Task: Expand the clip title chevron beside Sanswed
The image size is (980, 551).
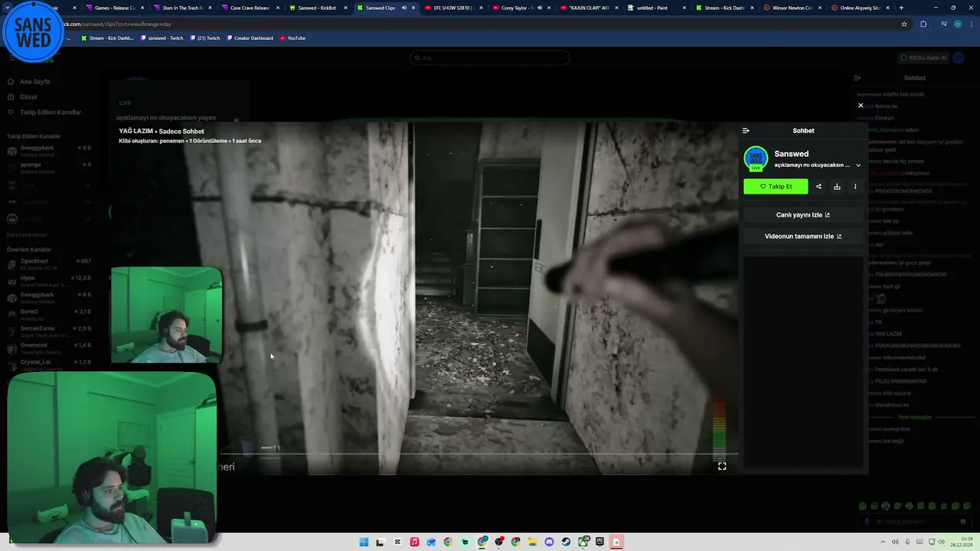Action: (858, 165)
